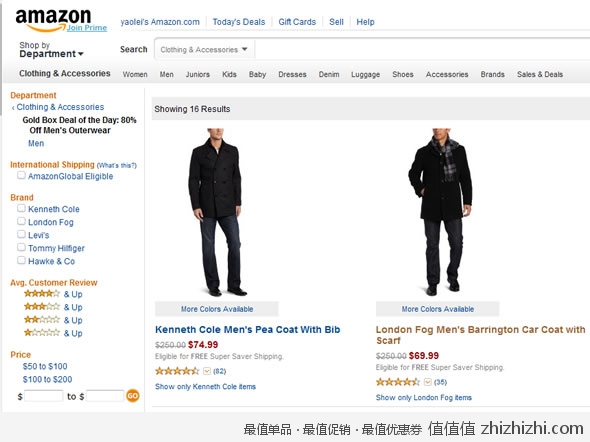Expand rating breakdown arrow for Kenneth Cole coat
This screenshot has width=590, height=442.
coord(207,371)
